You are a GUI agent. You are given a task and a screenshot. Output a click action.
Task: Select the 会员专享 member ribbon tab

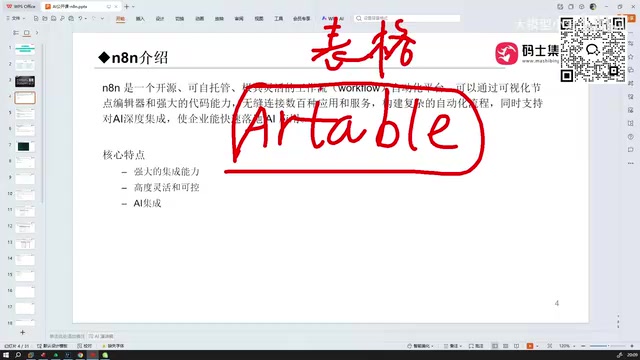pyautogui.click(x=302, y=19)
